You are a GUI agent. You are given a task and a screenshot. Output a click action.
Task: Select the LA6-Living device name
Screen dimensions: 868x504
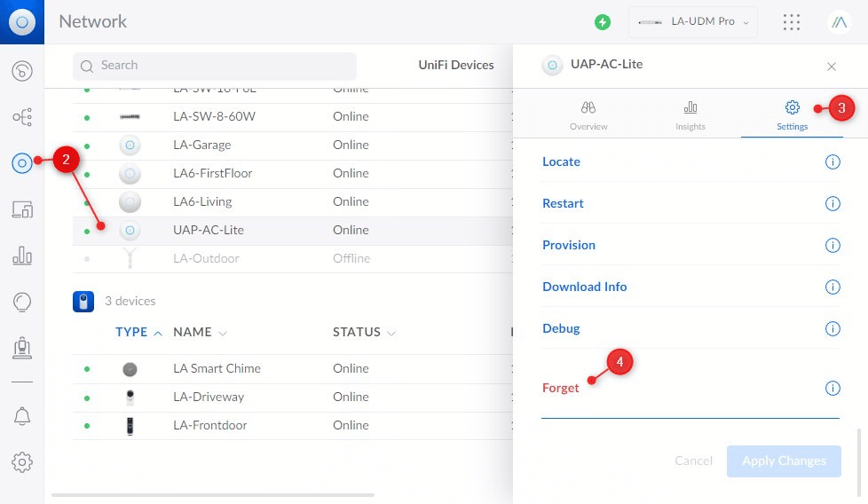(x=202, y=202)
